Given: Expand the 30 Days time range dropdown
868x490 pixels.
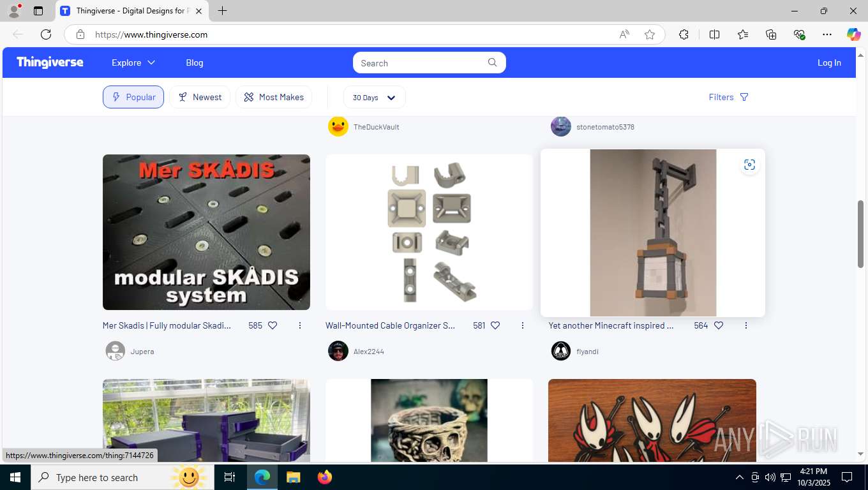Looking at the screenshot, I should point(374,97).
